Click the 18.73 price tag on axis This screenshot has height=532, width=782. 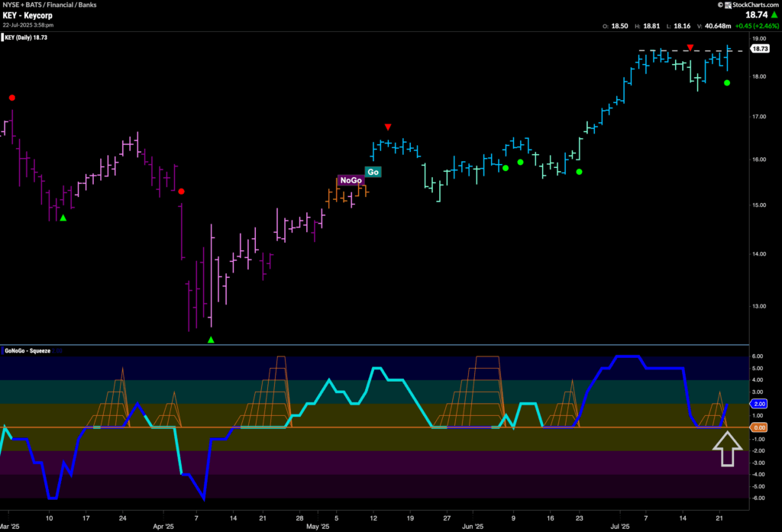759,49
